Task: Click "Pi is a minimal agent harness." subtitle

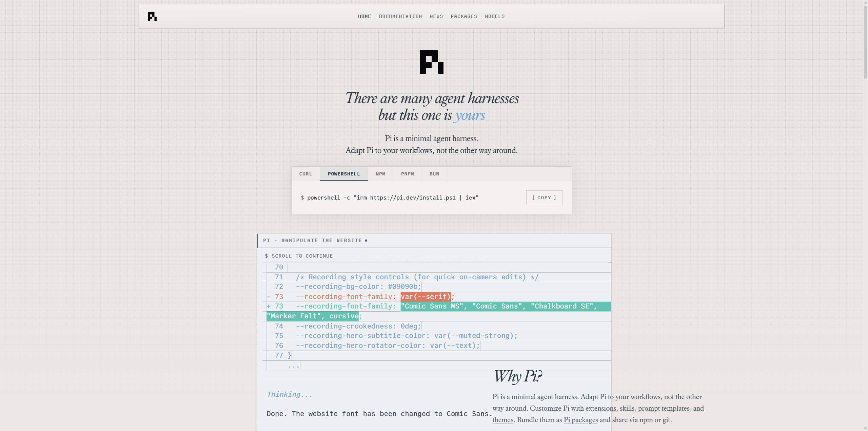Action: click(431, 139)
